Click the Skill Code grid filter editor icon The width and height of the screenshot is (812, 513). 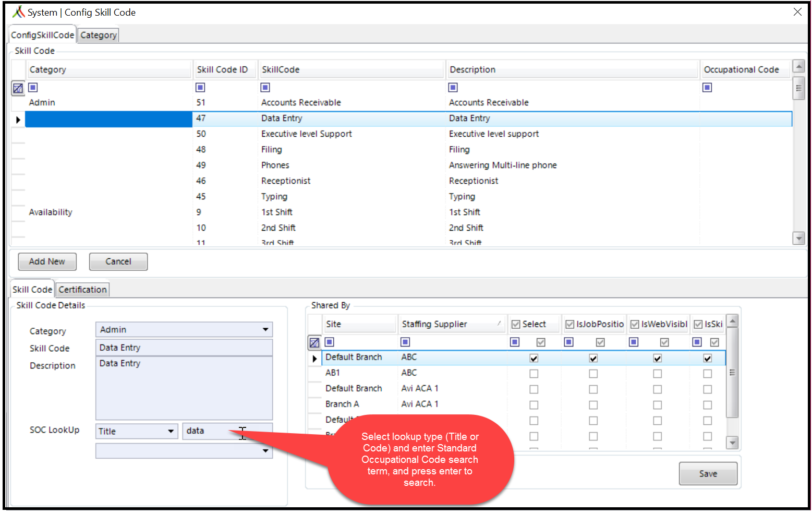[x=18, y=88]
